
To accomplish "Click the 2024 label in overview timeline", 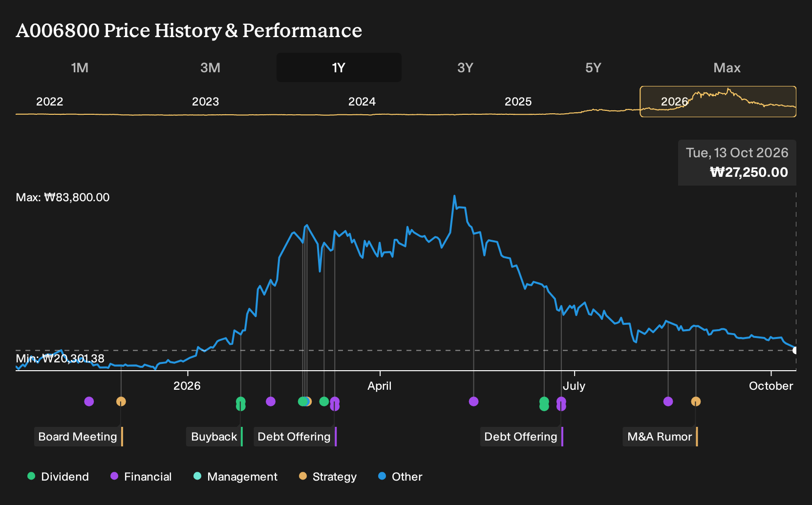I will point(362,102).
